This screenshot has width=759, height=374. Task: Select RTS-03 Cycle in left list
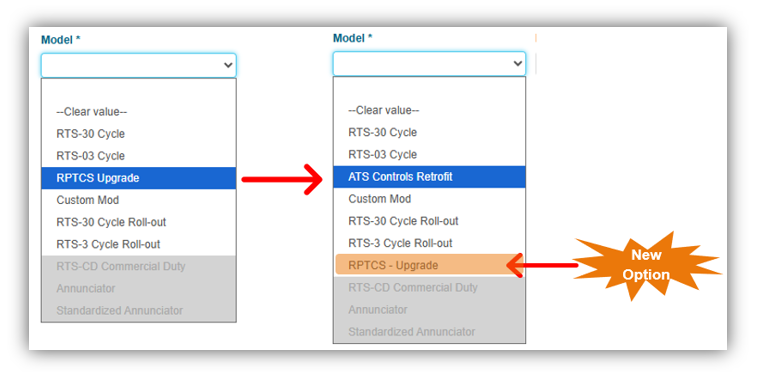tap(138, 156)
